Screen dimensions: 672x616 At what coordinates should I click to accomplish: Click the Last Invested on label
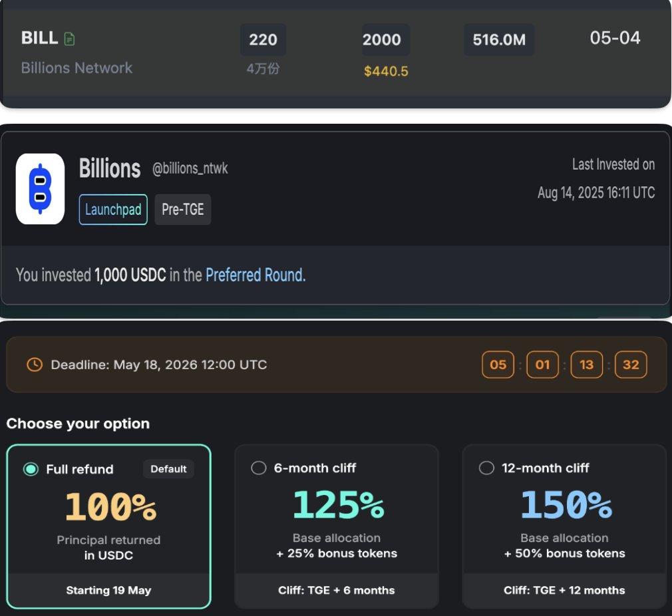point(613,164)
